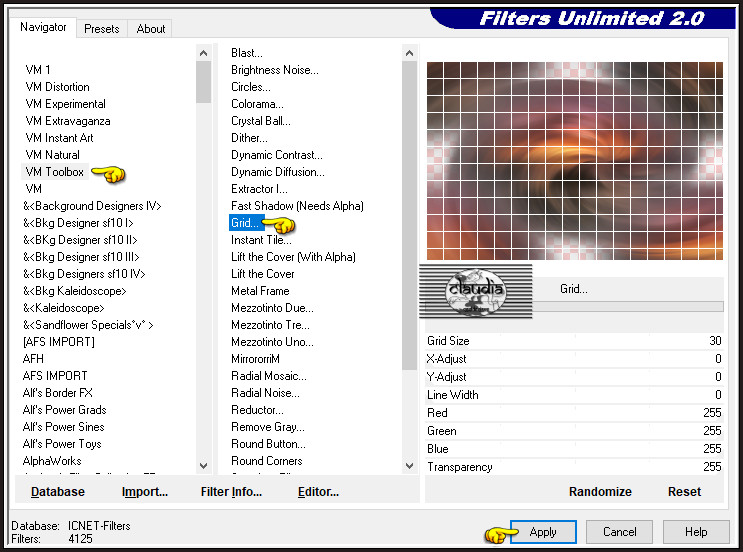The image size is (743, 552).
Task: Select the Instant Tile... filter
Action: (x=261, y=240)
